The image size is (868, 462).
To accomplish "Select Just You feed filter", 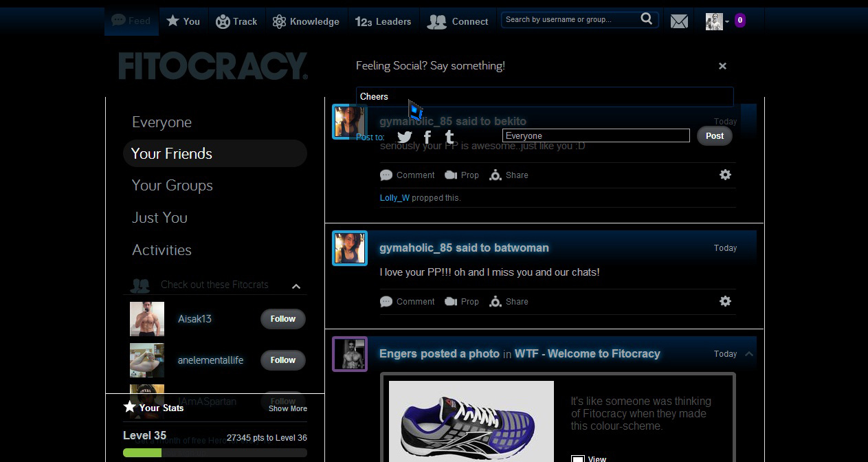I will (159, 218).
